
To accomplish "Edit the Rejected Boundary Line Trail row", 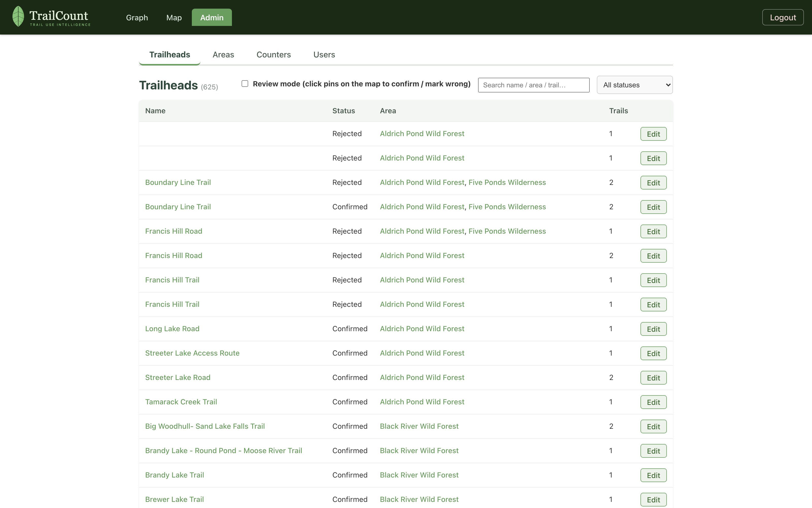I will [x=653, y=183].
